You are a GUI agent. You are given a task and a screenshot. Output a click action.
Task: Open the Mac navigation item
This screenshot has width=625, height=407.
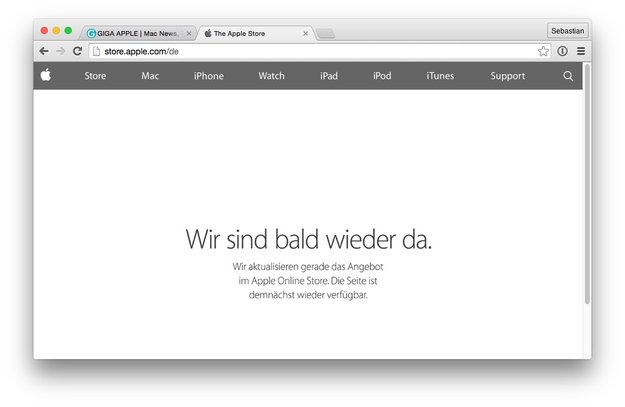click(150, 76)
